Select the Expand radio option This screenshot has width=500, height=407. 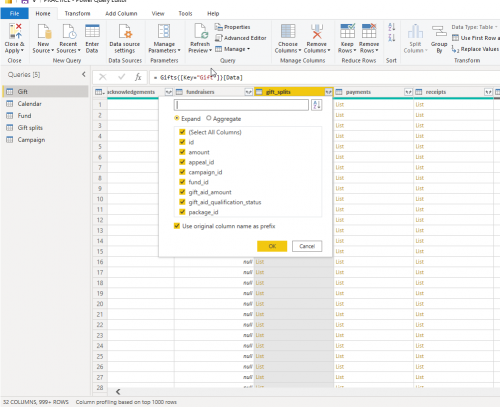177,118
